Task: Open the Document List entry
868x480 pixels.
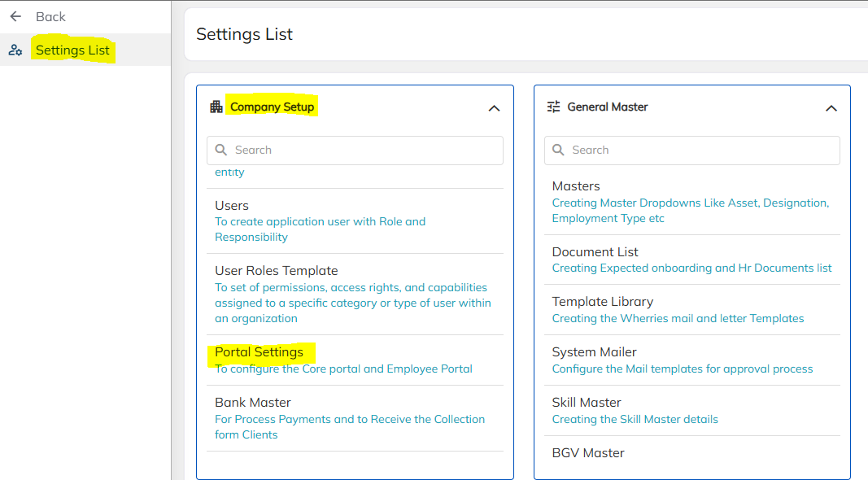Action: [595, 252]
